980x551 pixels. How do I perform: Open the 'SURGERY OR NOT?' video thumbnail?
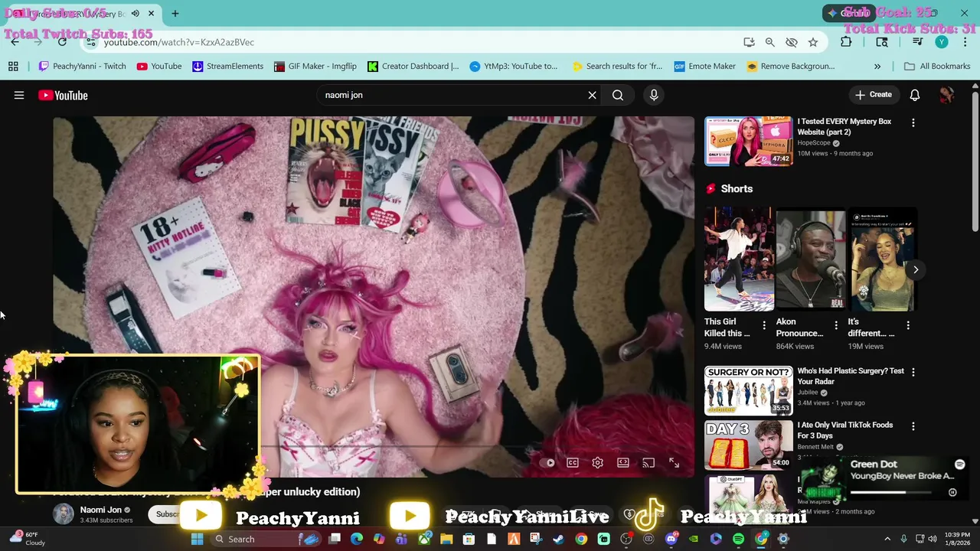pos(749,390)
